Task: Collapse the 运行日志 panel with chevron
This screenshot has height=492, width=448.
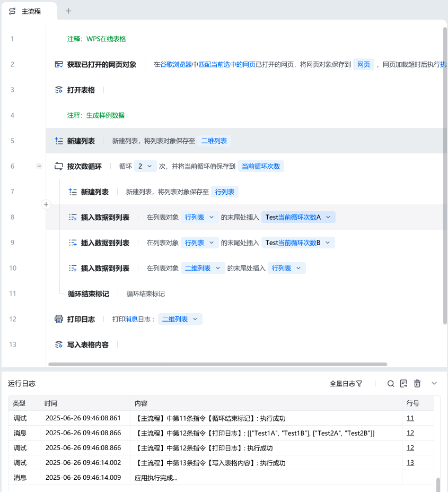Action: pos(434,383)
